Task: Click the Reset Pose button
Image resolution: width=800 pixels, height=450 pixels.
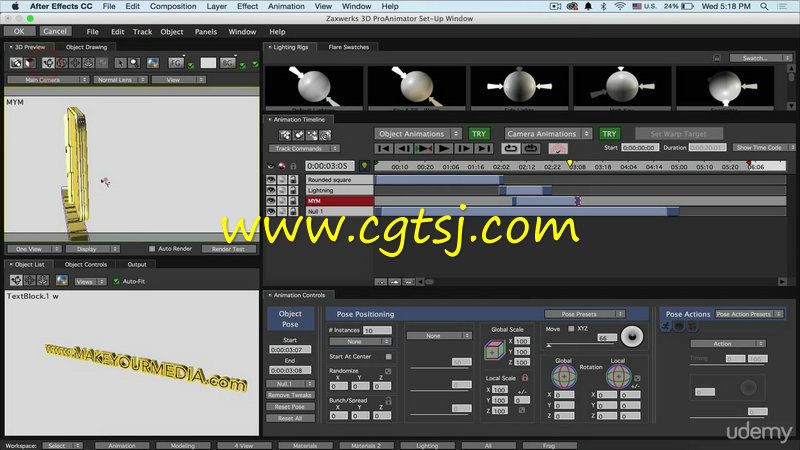Action: click(x=290, y=407)
